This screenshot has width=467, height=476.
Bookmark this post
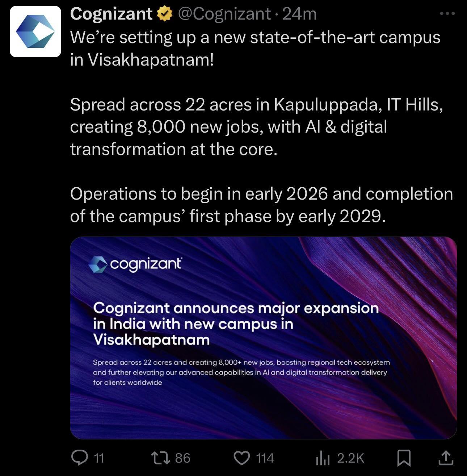(404, 458)
